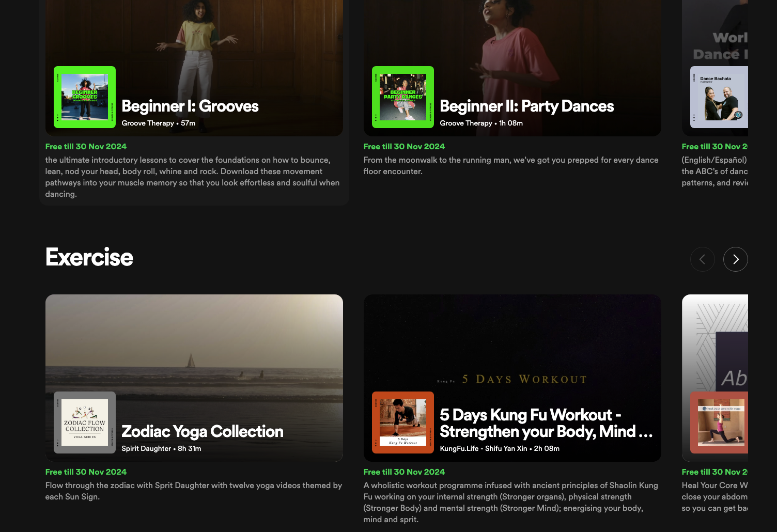Screen dimensions: 777x532
Task: Select the Zodiac Yoga Collection title
Action: pos(203,432)
